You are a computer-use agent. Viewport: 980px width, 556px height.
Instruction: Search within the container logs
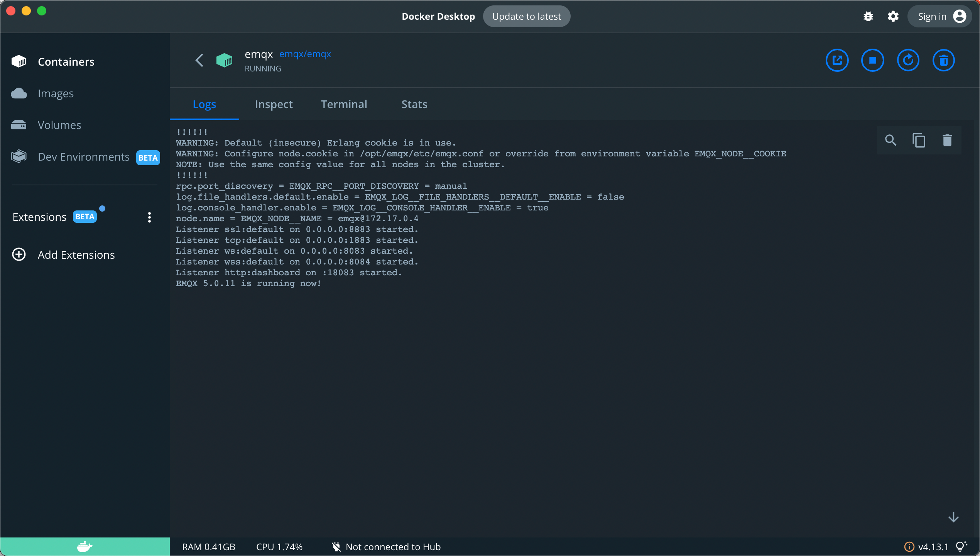point(891,140)
